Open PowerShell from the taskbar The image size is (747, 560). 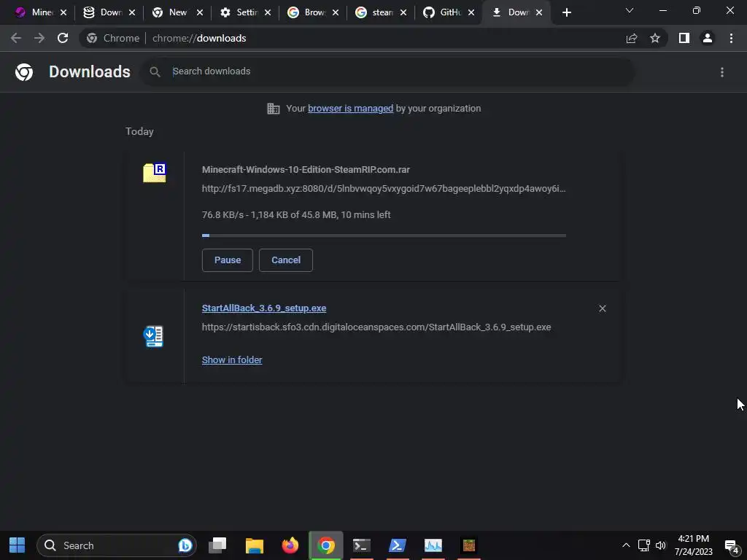click(x=398, y=545)
